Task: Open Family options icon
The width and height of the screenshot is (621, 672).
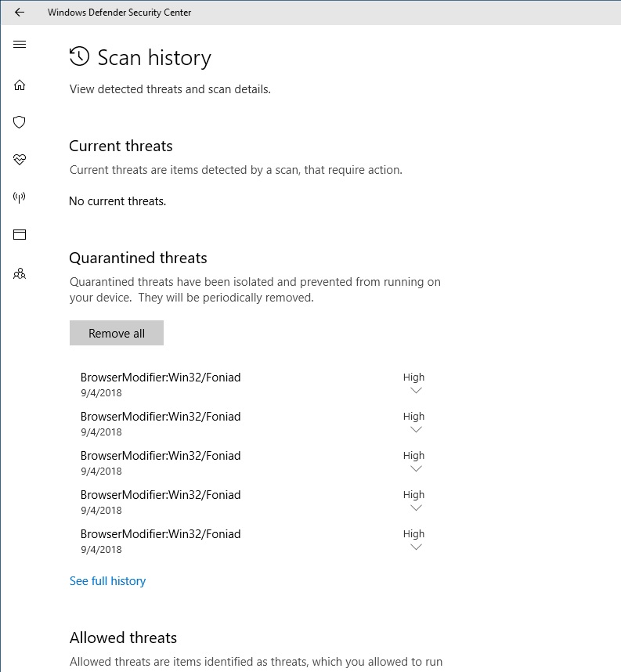Action: click(20, 273)
